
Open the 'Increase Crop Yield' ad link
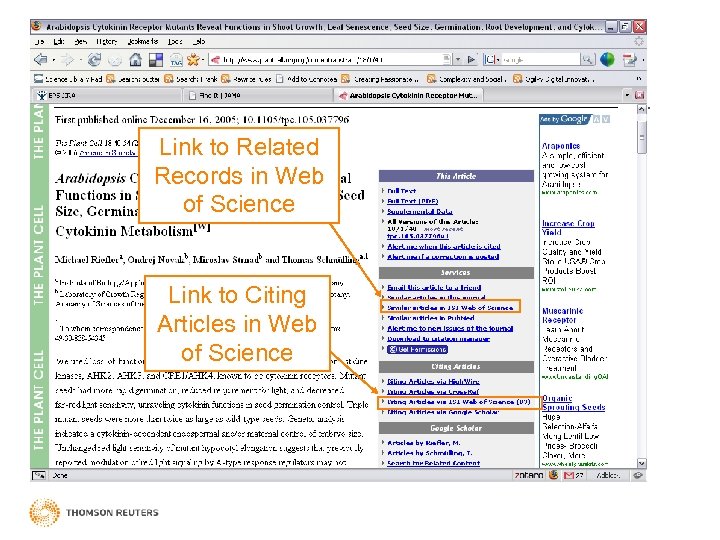tap(568, 228)
